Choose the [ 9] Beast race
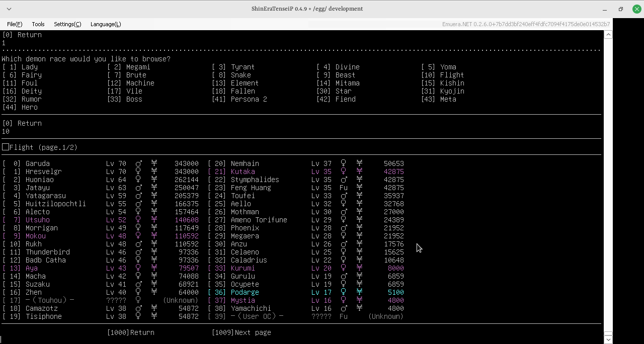This screenshot has height=344, width=644. point(336,75)
